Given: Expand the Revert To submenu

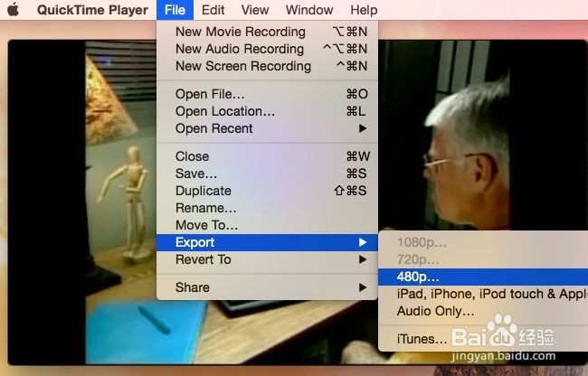Looking at the screenshot, I should click(267, 259).
